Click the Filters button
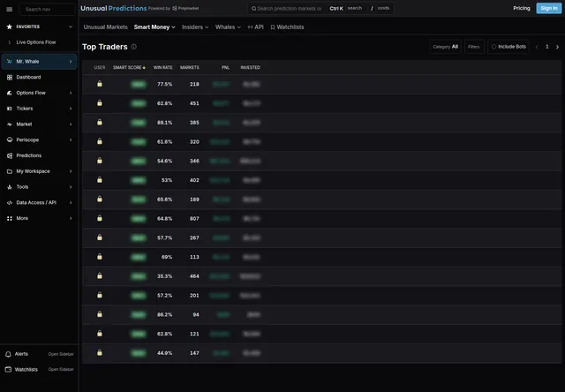565x392 pixels. (474, 47)
